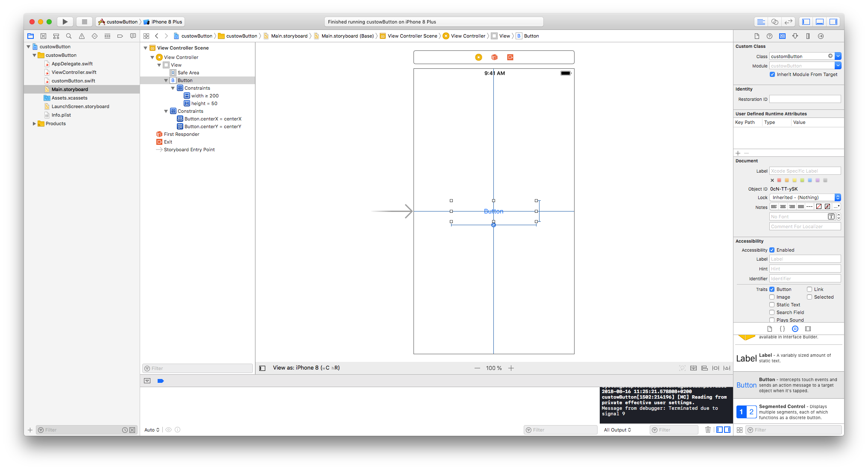Clear the debug console with trash icon

(x=708, y=430)
